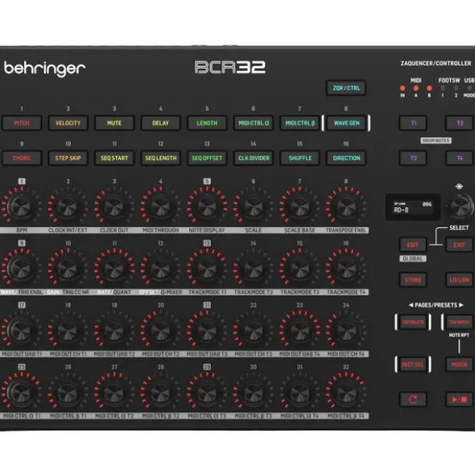Image resolution: width=475 pixels, height=476 pixels.
Task: Click the MIDI CTRL β T2 knob
Action: tap(160, 392)
